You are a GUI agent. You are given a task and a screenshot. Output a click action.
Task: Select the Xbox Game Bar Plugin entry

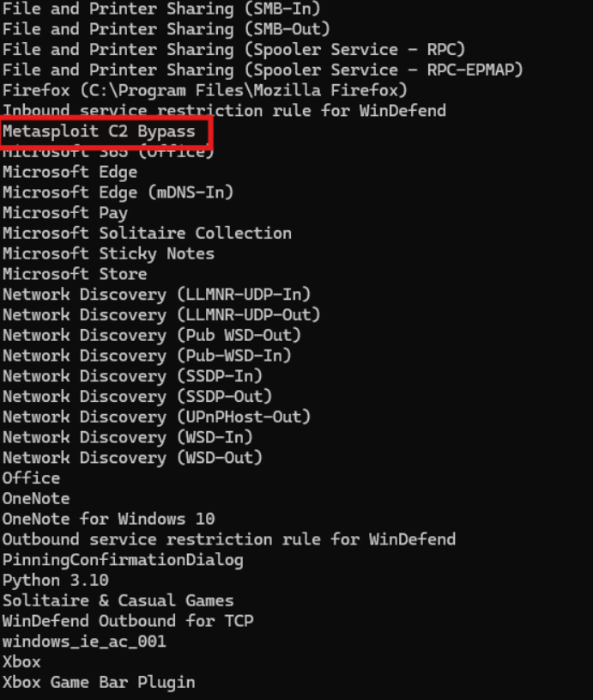(99, 683)
